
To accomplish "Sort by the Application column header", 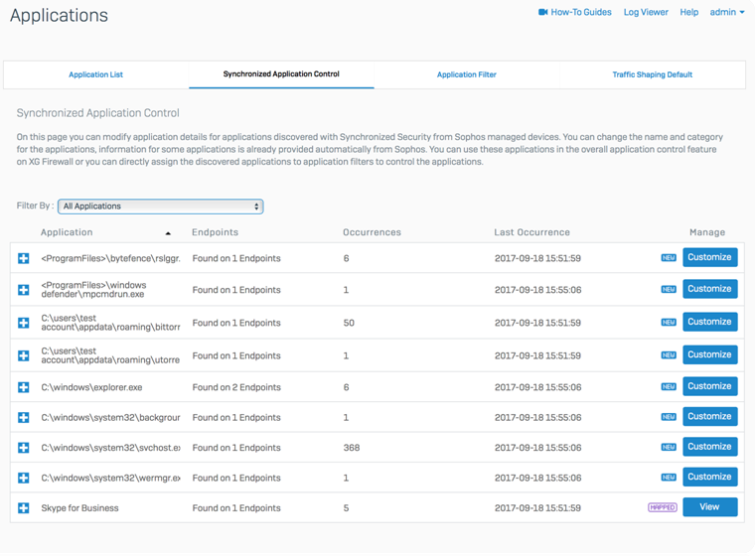I will coord(67,232).
